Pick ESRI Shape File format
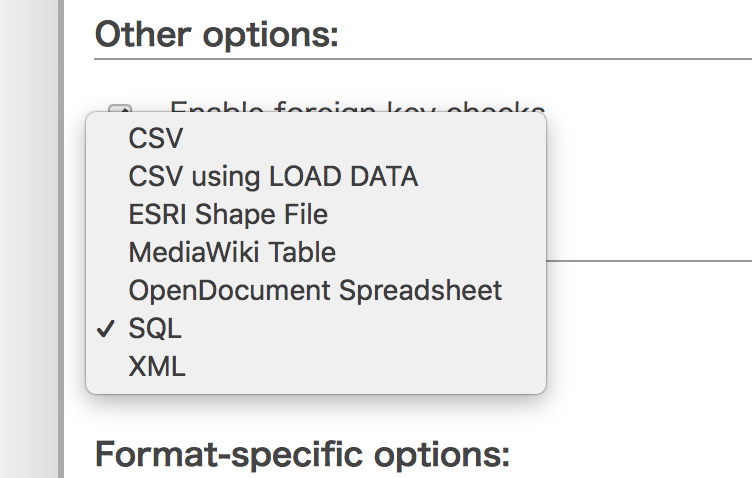This screenshot has width=752, height=478. pos(316,214)
